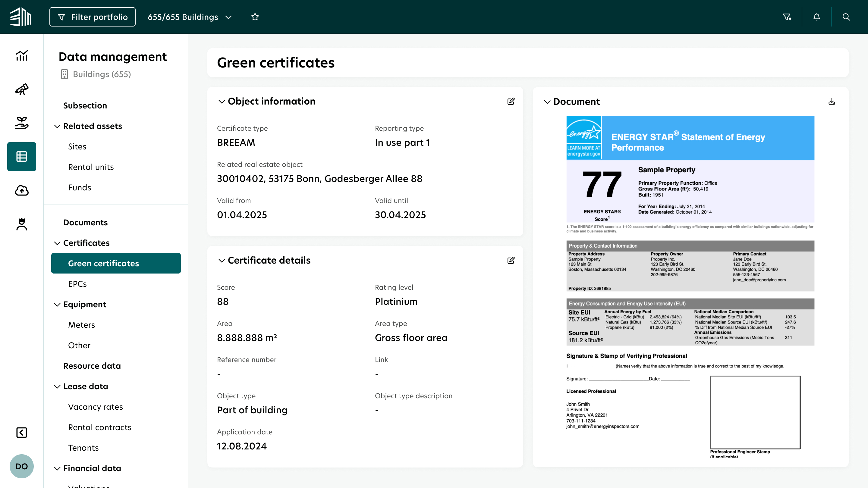Select Tenants in the sidebar
The width and height of the screenshot is (868, 488).
83,448
